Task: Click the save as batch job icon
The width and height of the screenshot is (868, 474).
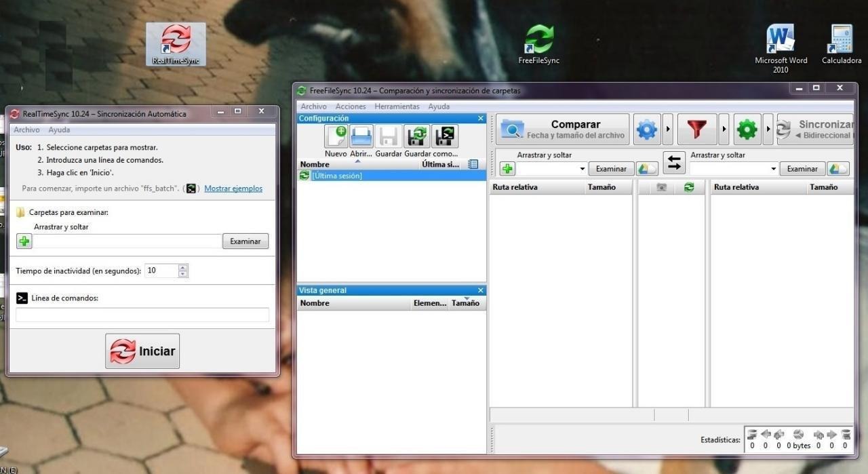Action: click(x=445, y=136)
